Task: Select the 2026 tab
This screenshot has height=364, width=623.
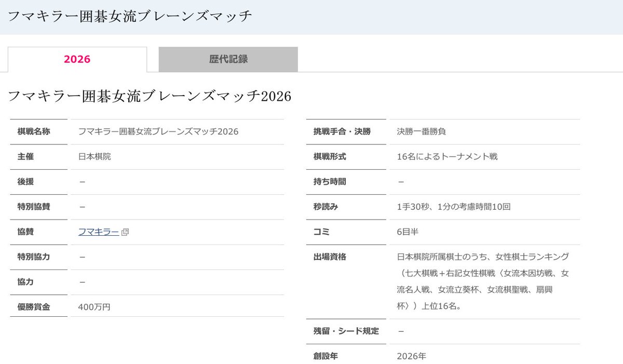Action: [x=77, y=59]
